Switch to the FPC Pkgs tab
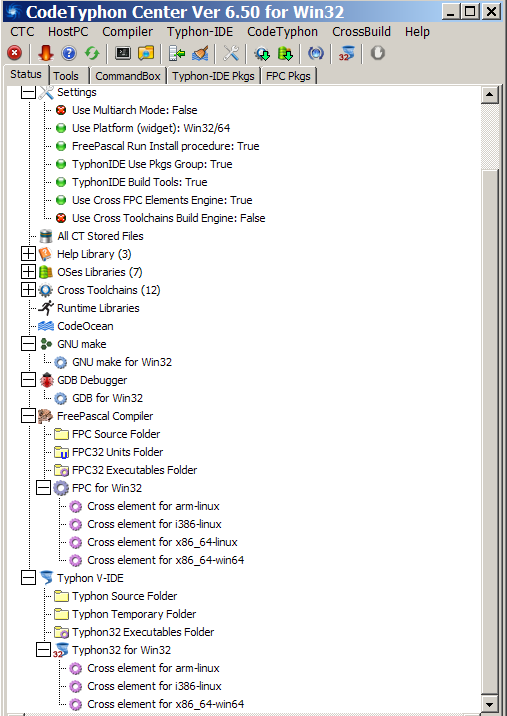This screenshot has height=716, width=507. click(x=288, y=76)
